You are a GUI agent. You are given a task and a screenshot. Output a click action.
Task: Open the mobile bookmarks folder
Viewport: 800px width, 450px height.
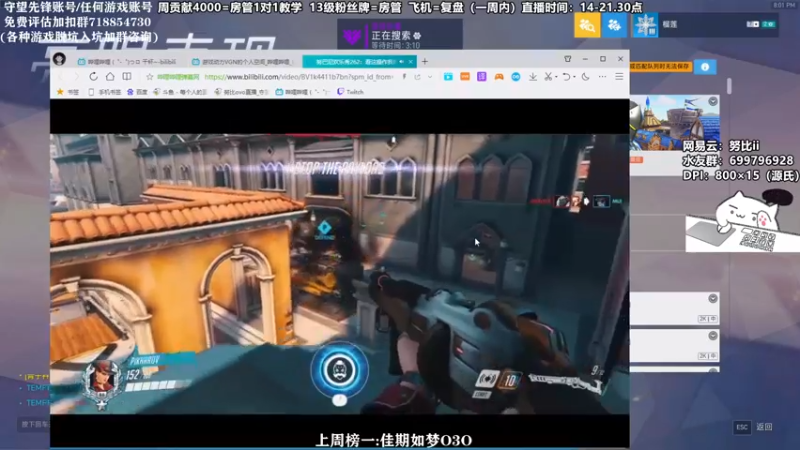click(x=105, y=92)
